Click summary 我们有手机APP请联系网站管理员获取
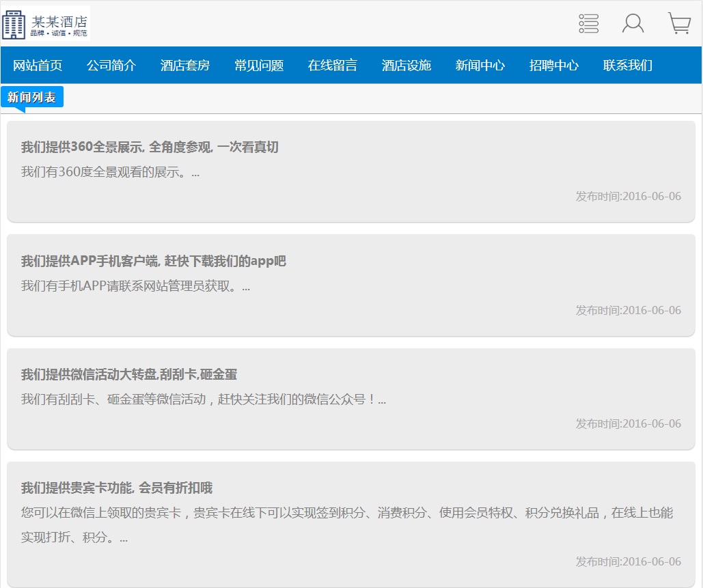 [x=135, y=286]
